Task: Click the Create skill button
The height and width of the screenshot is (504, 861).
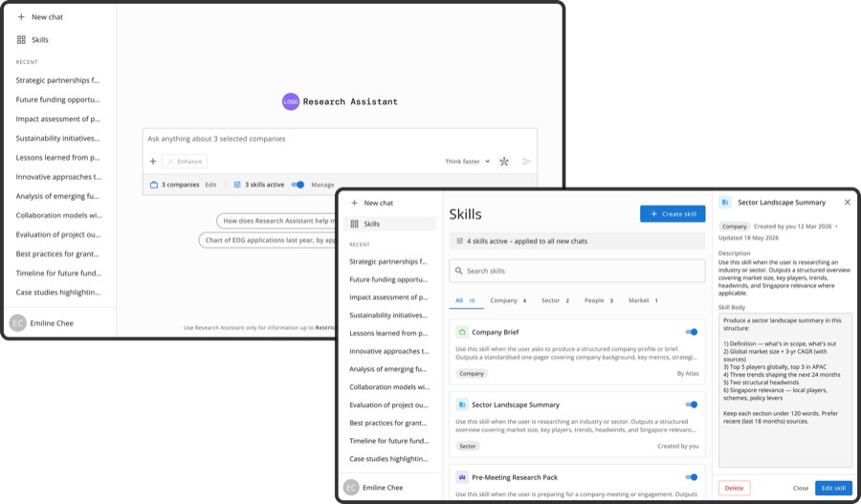Action: pyautogui.click(x=673, y=214)
